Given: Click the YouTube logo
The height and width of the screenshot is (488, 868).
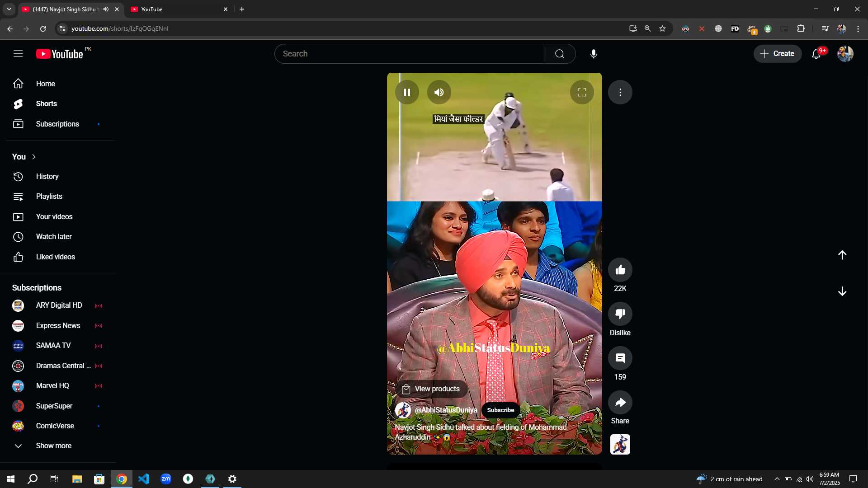Looking at the screenshot, I should (x=60, y=54).
